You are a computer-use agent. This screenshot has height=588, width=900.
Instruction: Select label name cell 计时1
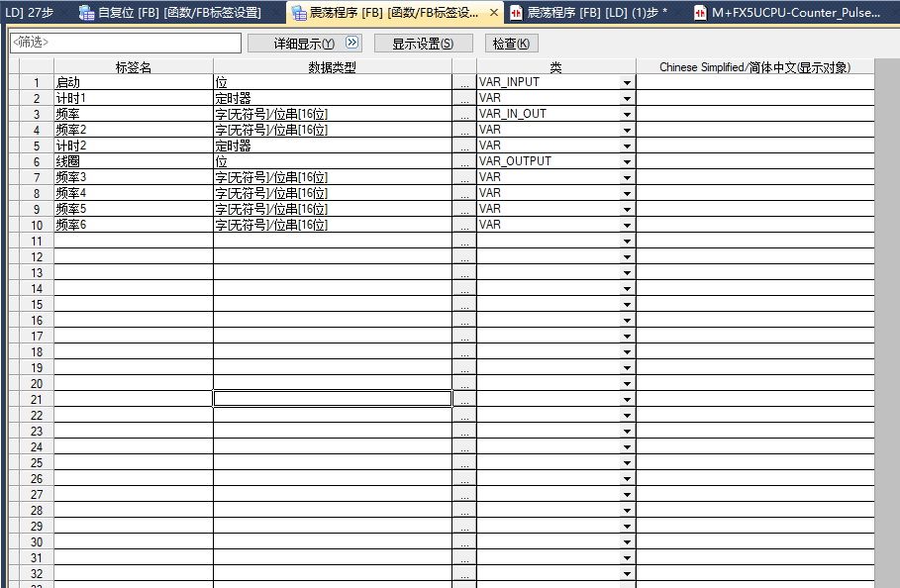point(133,98)
